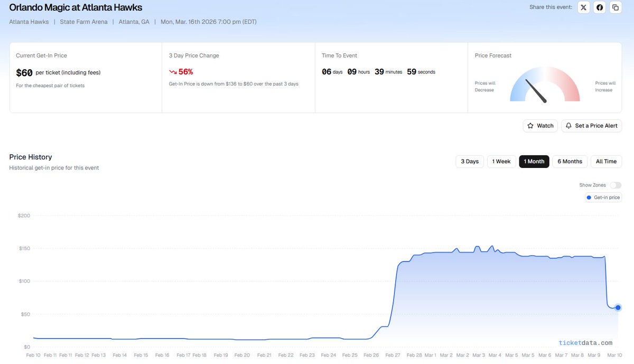Click the 'Prices will Decrease' label
634x364 pixels.
pos(485,87)
